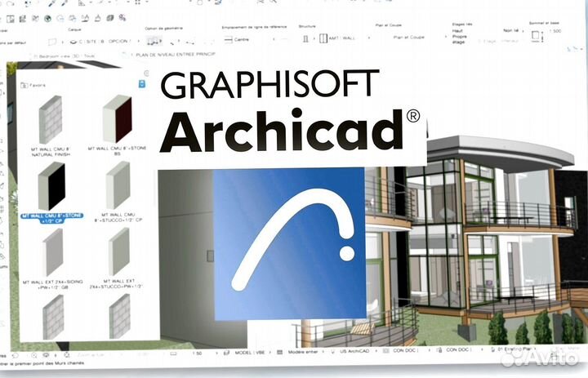Open wall default settings icon in info box
This screenshot has width=588, height=378.
[x=52, y=42]
